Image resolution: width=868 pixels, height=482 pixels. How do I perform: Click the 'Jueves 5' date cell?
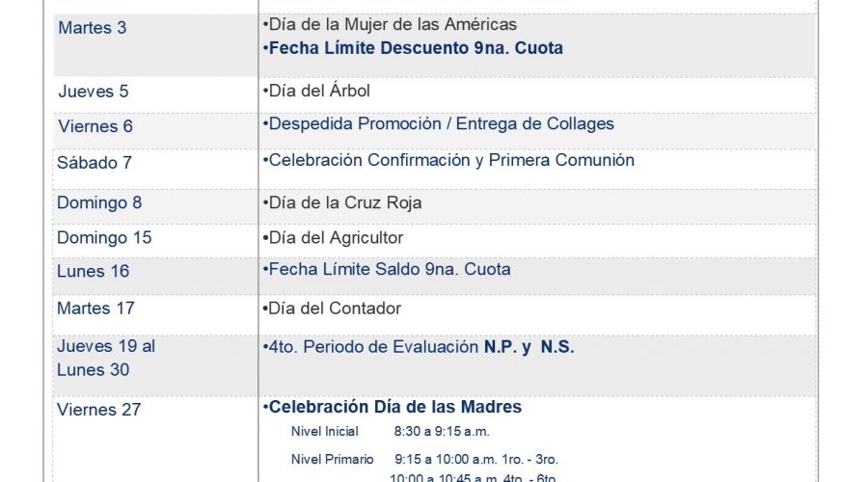(155, 94)
